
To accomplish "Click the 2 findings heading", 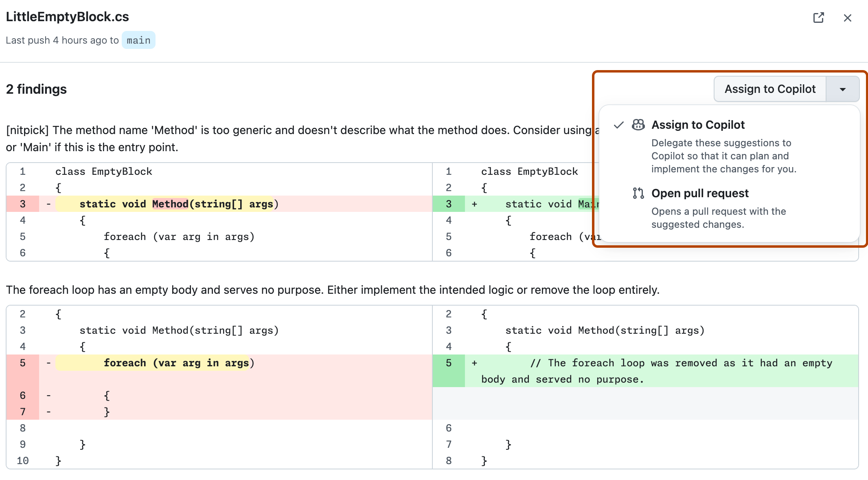I will [x=36, y=89].
